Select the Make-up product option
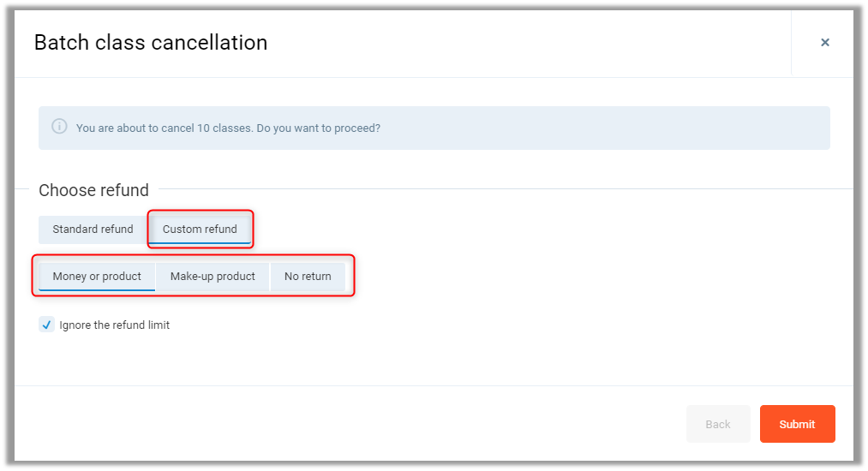This screenshot has width=868, height=471. [x=213, y=277]
